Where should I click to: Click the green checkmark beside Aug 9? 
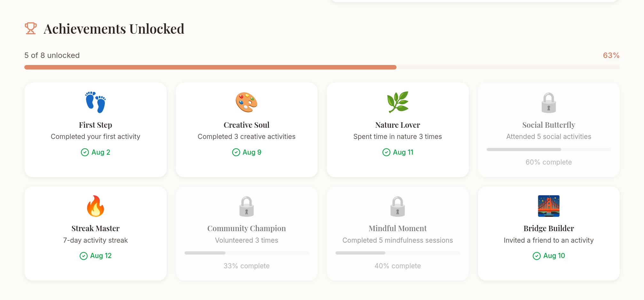[236, 152]
